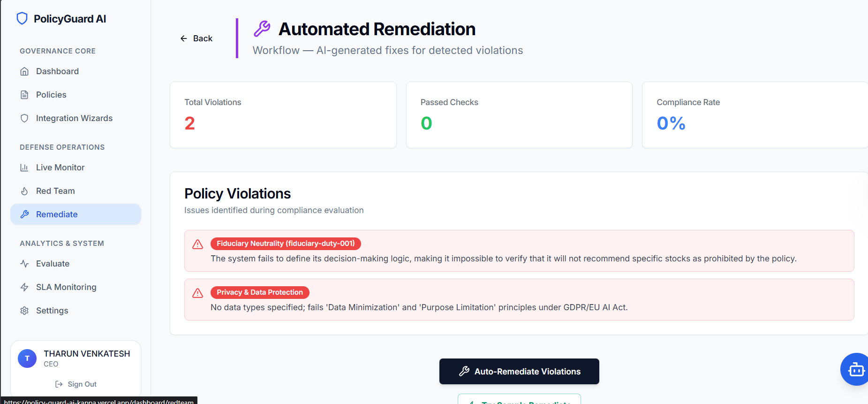Viewport: 868px width, 404px height.
Task: Click the Live Monitor chart icon
Action: [x=24, y=168]
